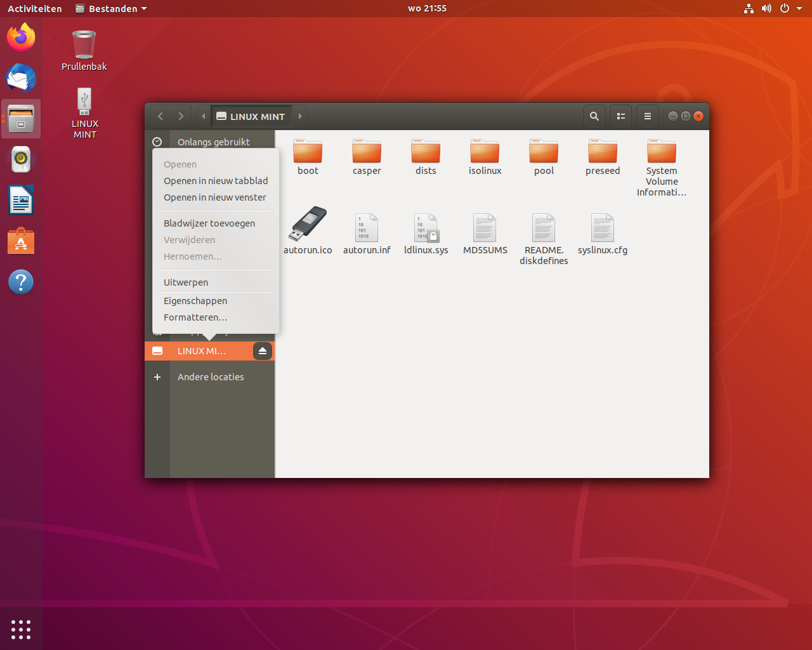Open Andere locaties in sidebar
812x650 pixels.
click(210, 377)
